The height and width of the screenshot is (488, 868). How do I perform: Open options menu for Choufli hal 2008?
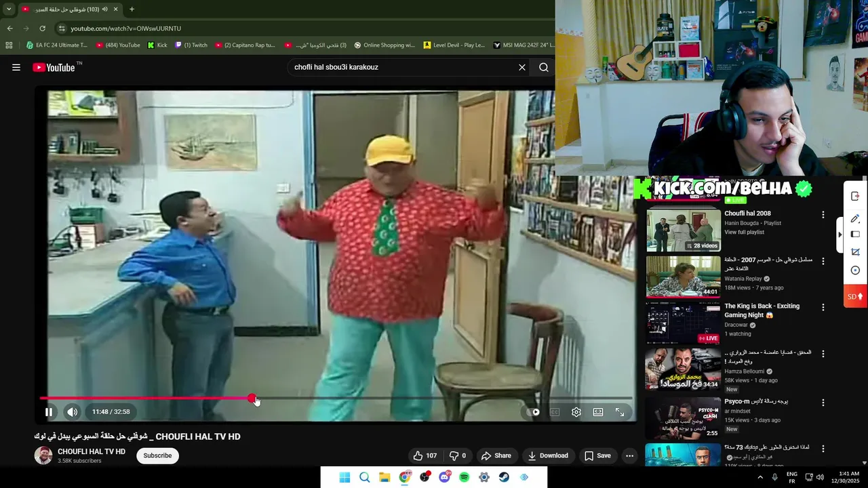[x=823, y=215]
